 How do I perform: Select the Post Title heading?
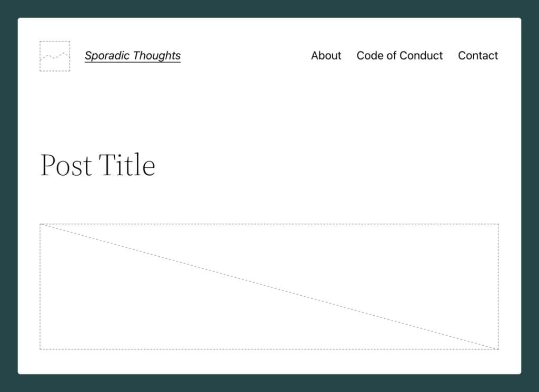(97, 165)
